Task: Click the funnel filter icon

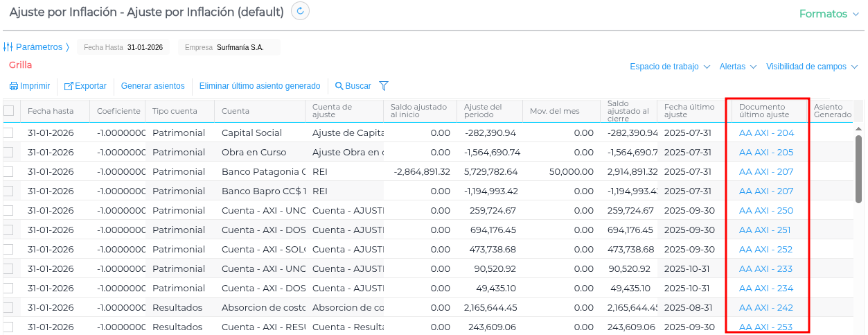Action: 384,86
